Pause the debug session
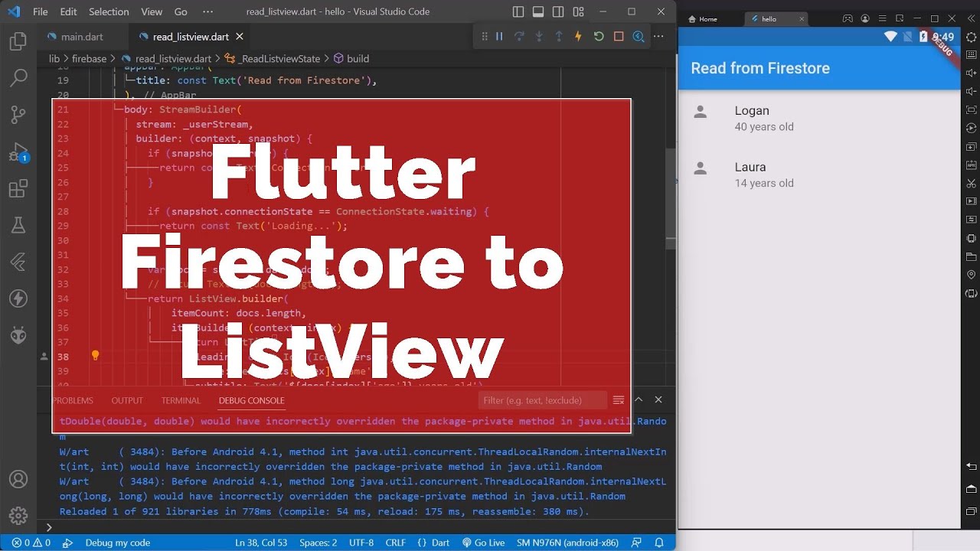Screen dimensions: 980x551 499,36
